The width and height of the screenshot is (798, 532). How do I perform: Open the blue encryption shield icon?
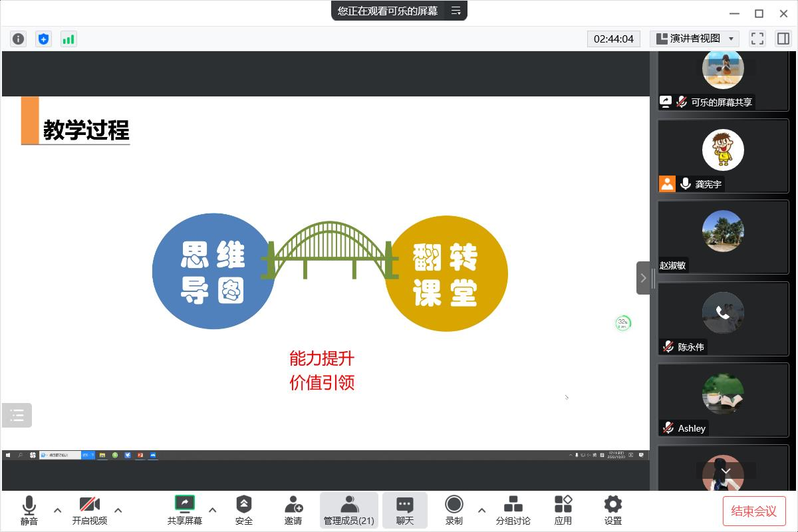[x=43, y=39]
